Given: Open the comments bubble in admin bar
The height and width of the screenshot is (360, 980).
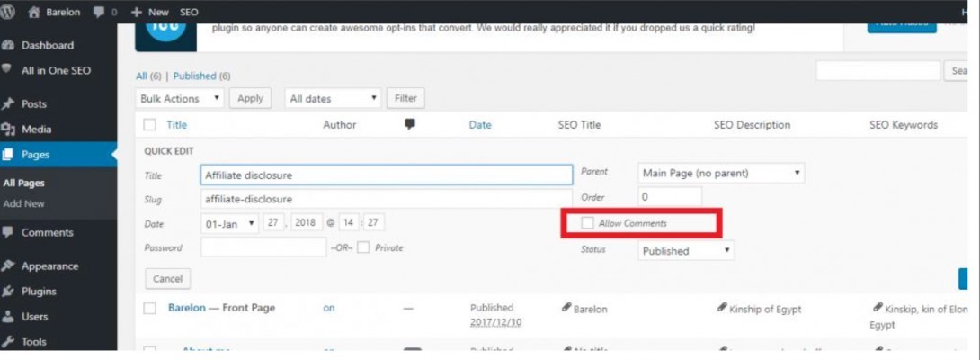Looking at the screenshot, I should (x=100, y=13).
